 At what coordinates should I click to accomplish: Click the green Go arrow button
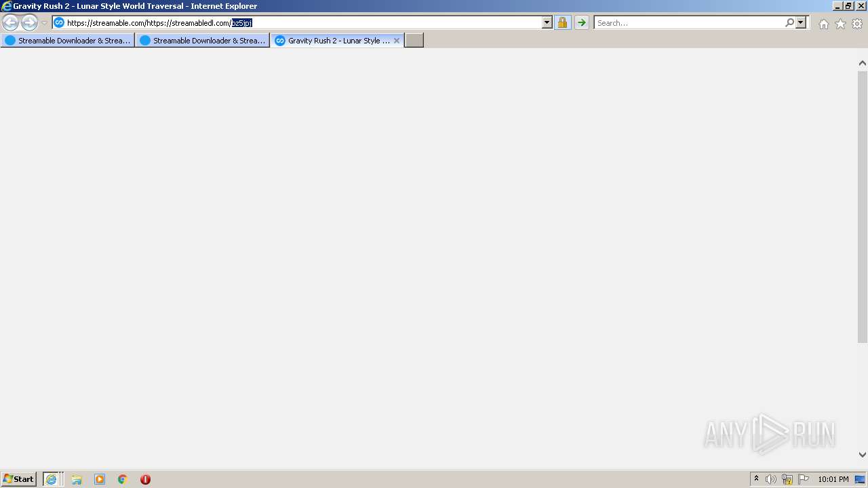(582, 22)
